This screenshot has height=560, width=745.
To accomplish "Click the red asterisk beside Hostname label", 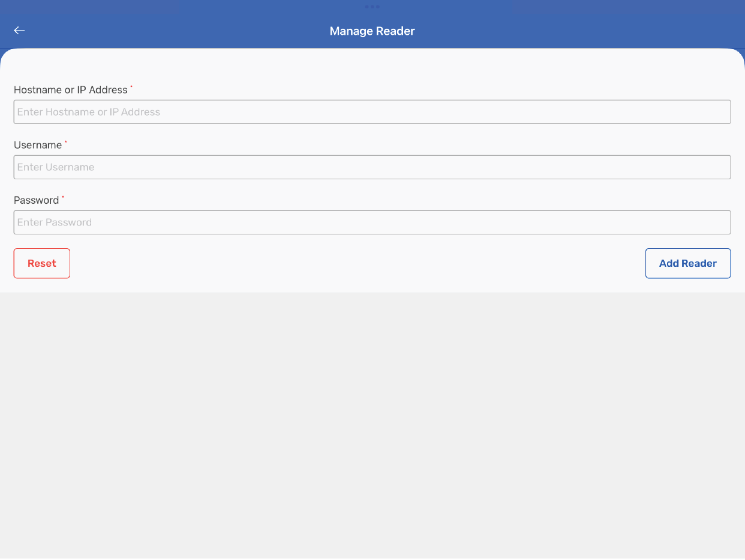I will click(x=131, y=87).
